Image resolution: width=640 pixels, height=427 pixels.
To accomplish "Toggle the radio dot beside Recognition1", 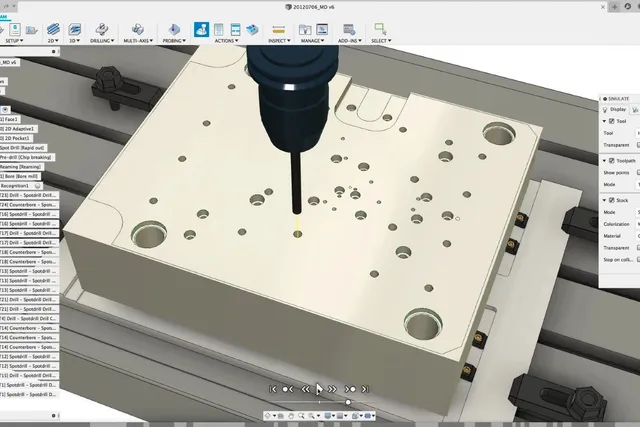I will 38,186.
